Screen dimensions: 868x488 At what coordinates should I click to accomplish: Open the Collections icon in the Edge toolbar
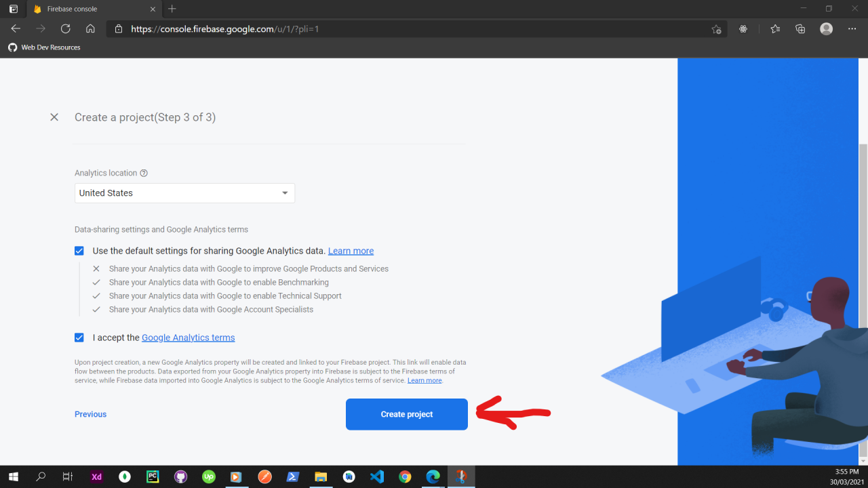coord(800,29)
